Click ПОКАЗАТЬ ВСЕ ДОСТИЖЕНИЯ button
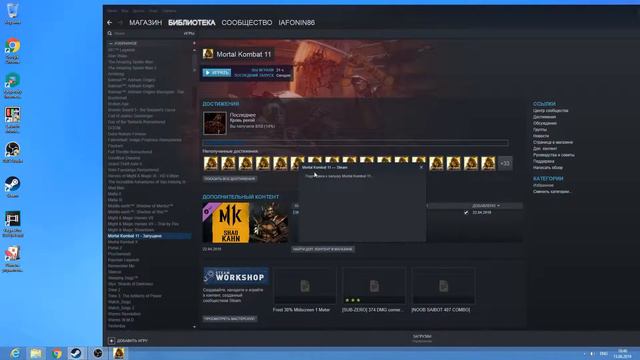This screenshot has height=360, width=640. pyautogui.click(x=230, y=179)
